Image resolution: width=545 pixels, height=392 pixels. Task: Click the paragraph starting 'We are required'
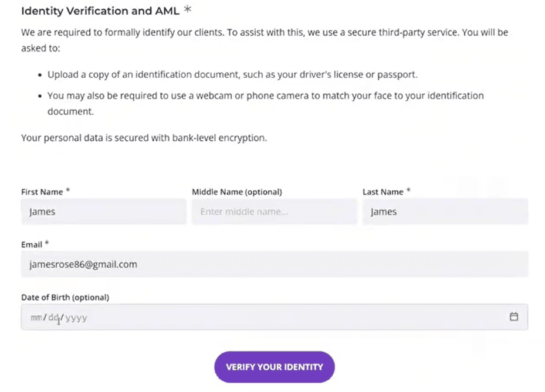coord(264,33)
